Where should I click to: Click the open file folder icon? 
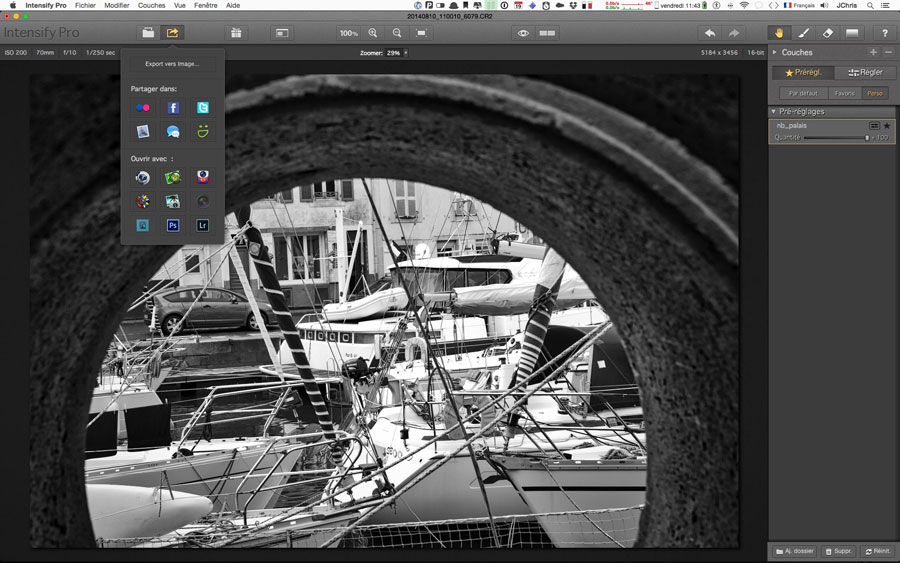pos(148,33)
